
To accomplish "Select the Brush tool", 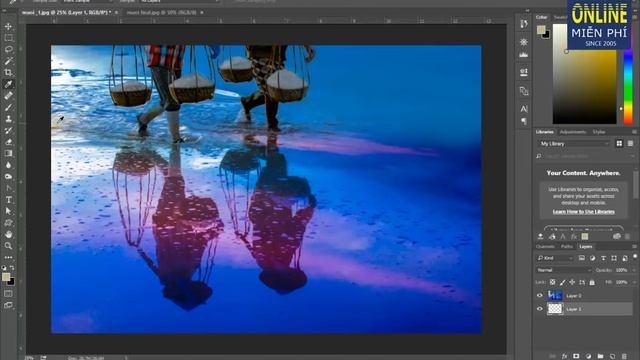I will tap(8, 107).
